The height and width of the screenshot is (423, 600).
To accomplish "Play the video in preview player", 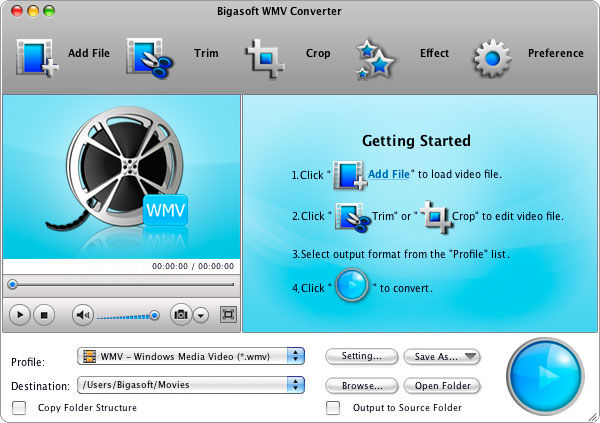I will click(20, 315).
